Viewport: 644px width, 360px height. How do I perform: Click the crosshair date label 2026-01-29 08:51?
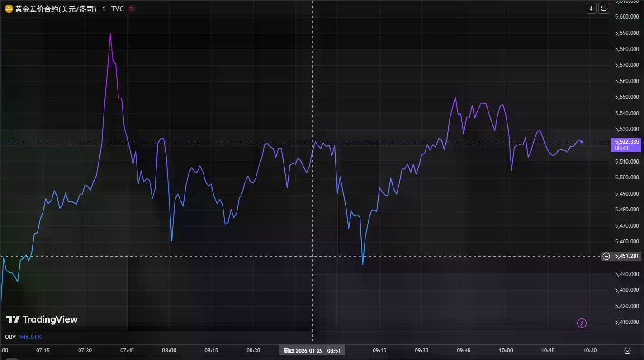coord(312,351)
